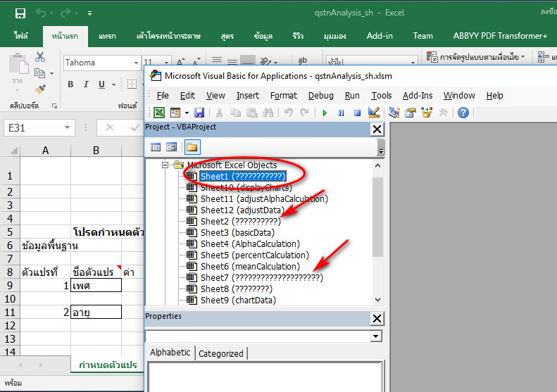Open the VBA Debug menu
The height and width of the screenshot is (392, 557).
(x=321, y=96)
